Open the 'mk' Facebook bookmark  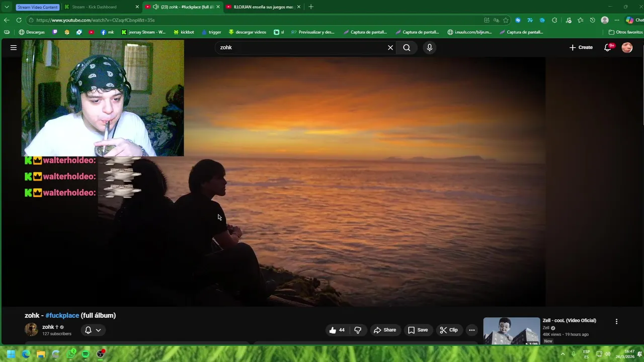(107, 32)
